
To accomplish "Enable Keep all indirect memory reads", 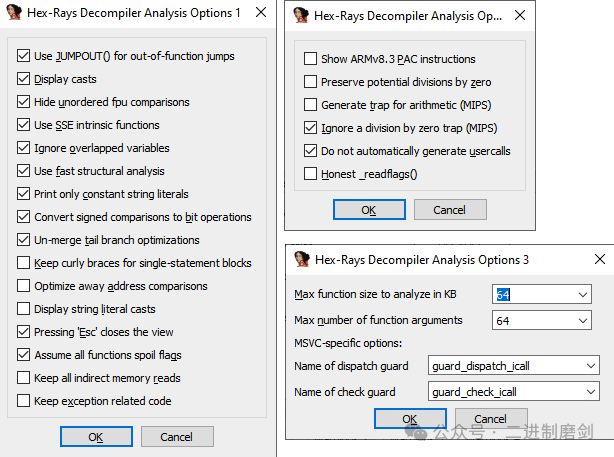I will pos(23,378).
